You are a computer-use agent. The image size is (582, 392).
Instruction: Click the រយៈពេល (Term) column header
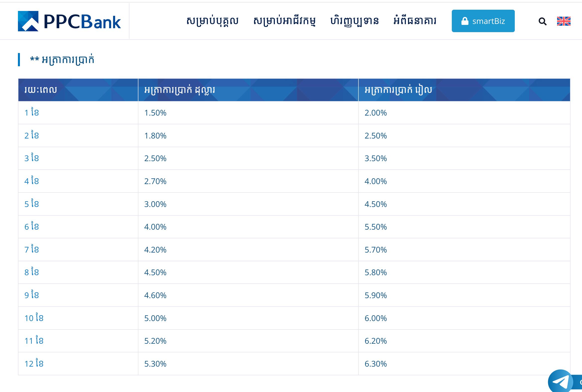pyautogui.click(x=41, y=90)
